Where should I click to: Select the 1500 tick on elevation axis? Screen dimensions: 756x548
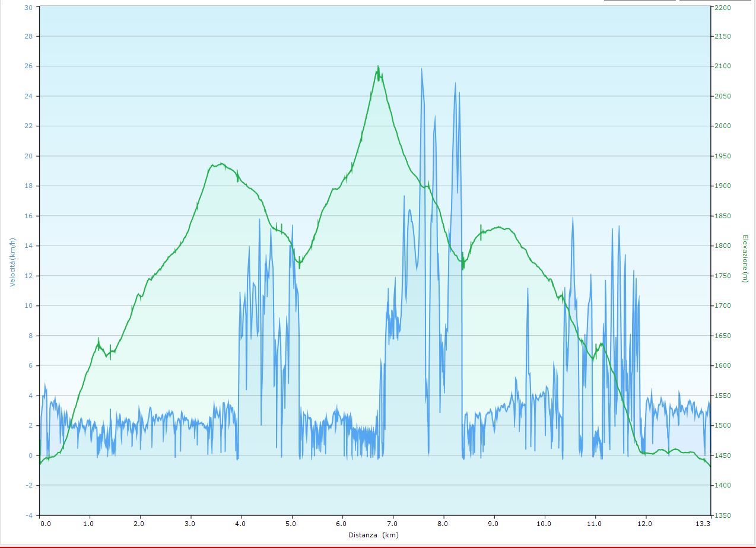[723, 426]
